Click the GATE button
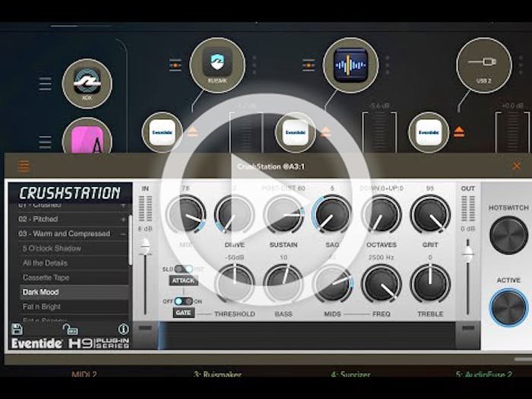The image size is (532, 399). pyautogui.click(x=184, y=312)
